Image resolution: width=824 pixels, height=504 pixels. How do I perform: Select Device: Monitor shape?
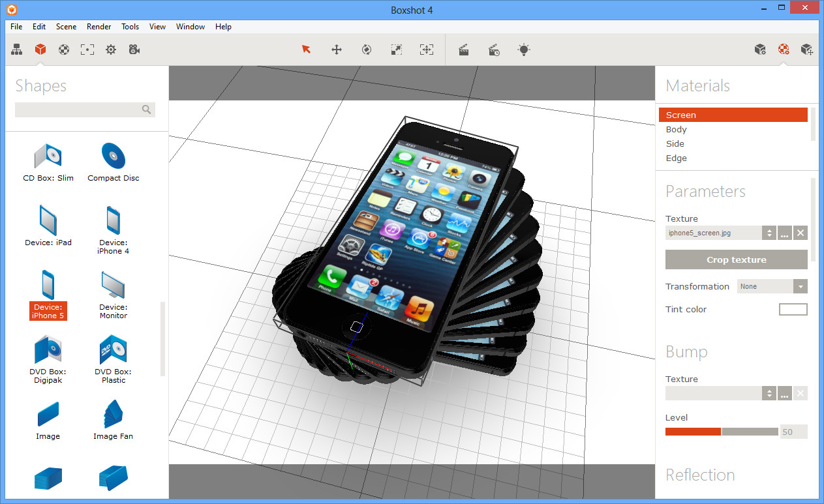[x=114, y=295]
